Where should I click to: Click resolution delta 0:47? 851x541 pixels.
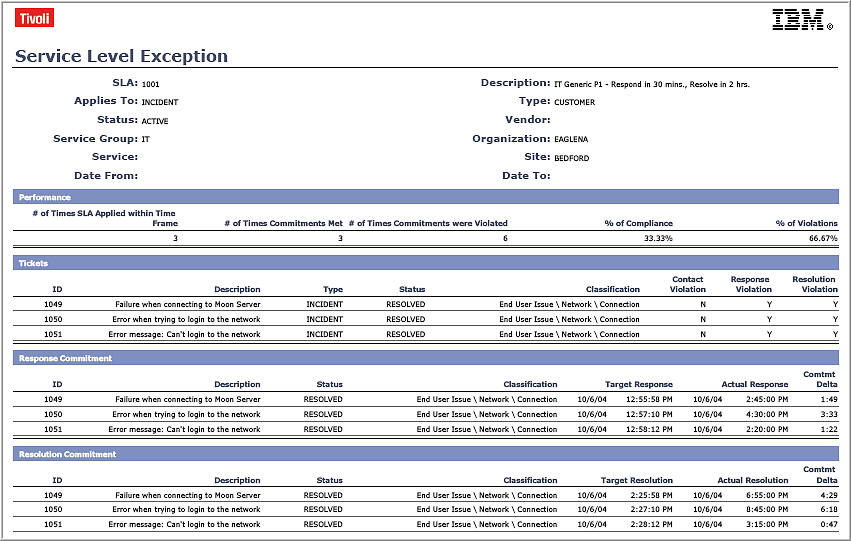coord(829,525)
